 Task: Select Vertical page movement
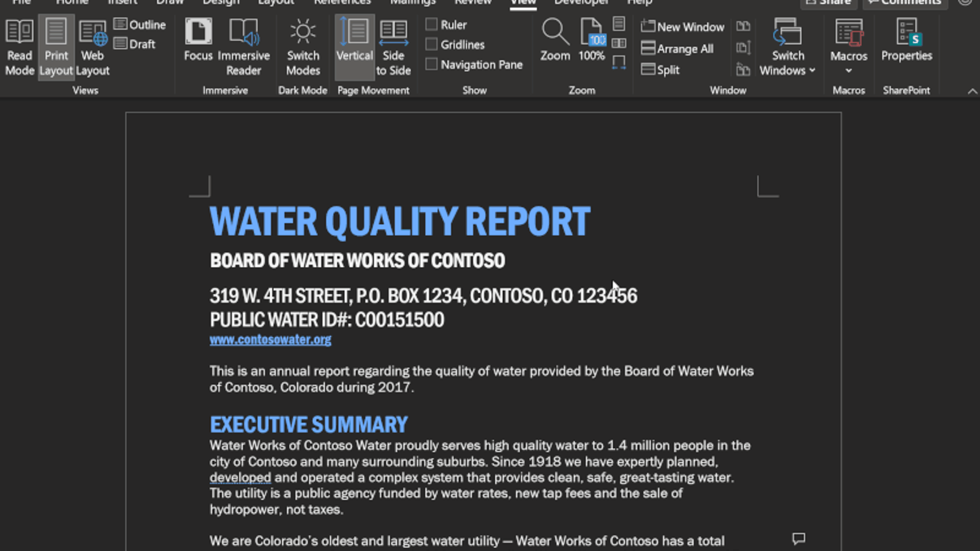tap(355, 48)
